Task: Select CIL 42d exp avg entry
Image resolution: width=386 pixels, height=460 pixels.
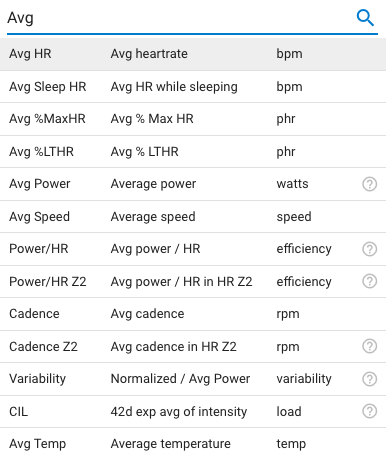Action: pyautogui.click(x=193, y=412)
